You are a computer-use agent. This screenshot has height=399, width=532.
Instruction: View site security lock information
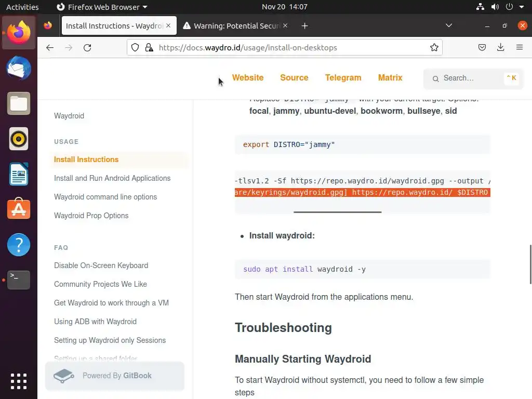pos(149,47)
